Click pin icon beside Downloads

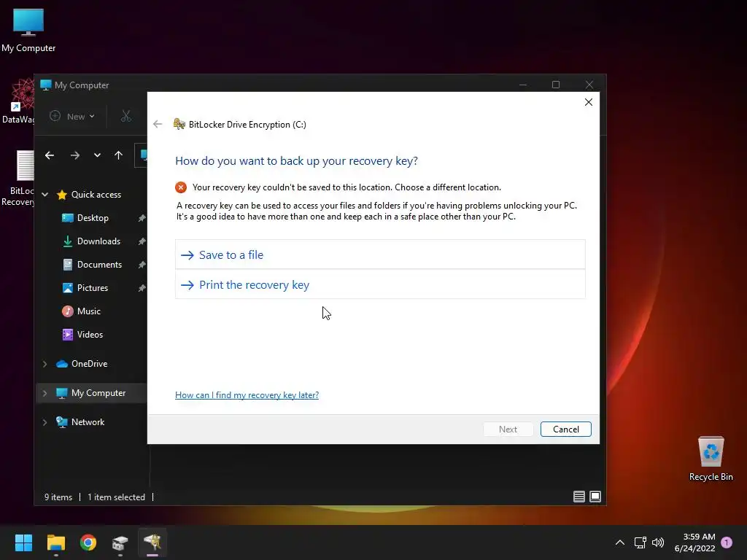pyautogui.click(x=142, y=241)
